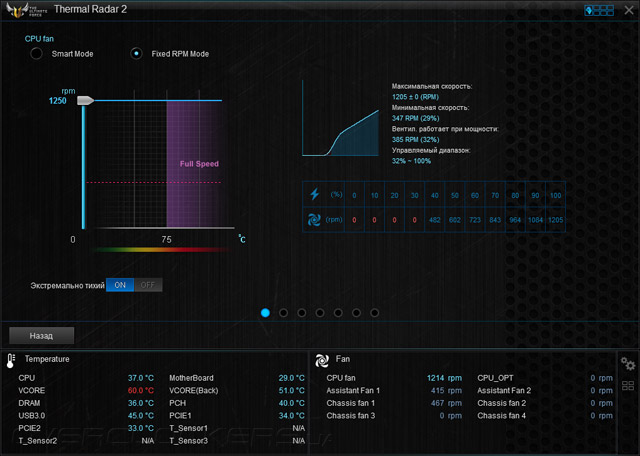640x456 pixels.
Task: Click the temperature color gradient bar
Action: tap(162, 249)
